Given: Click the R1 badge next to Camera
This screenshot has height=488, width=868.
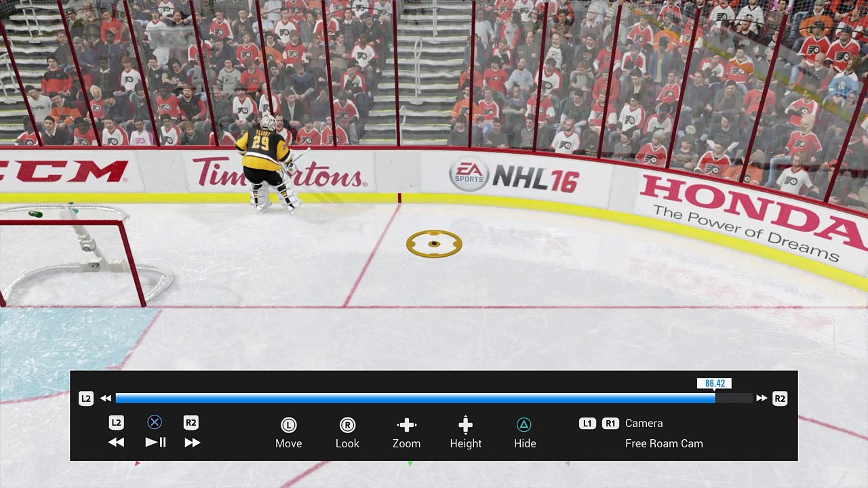Looking at the screenshot, I should 610,424.
